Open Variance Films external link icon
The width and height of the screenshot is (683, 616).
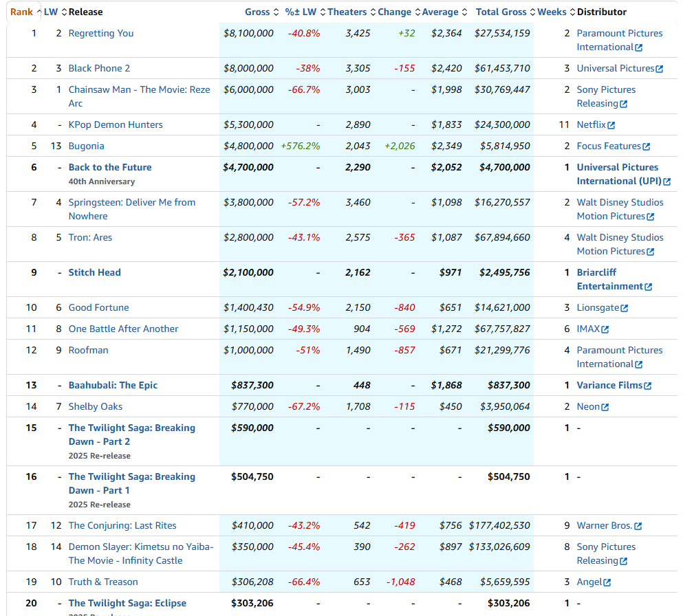[x=648, y=386]
